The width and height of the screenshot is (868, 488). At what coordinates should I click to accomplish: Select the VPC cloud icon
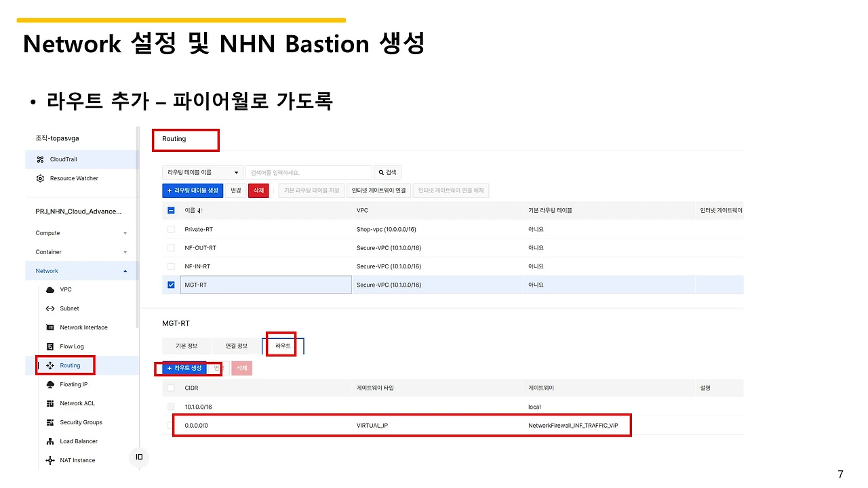[x=50, y=289]
